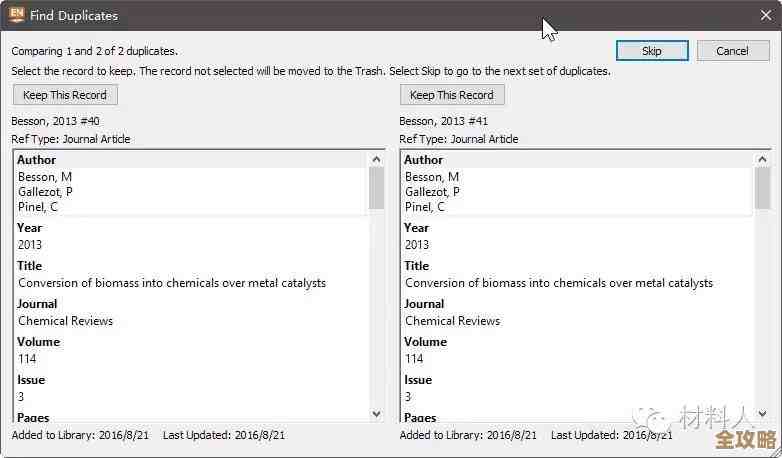Click the left panel scrollbar thumb
The height and width of the screenshot is (458, 782).
pyautogui.click(x=377, y=187)
